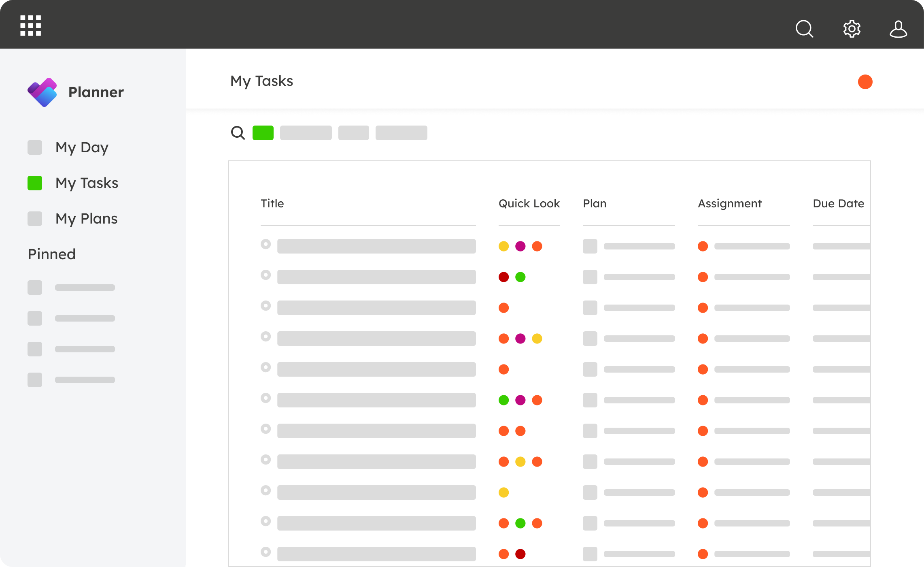Click the My Day sidebar icon

pos(35,147)
